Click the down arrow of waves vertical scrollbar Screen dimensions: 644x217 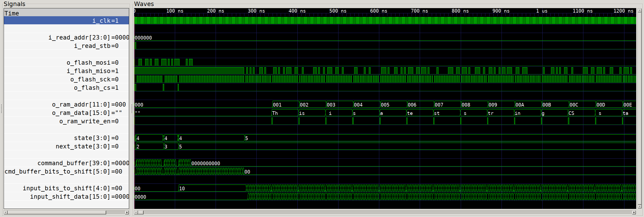coord(640,206)
